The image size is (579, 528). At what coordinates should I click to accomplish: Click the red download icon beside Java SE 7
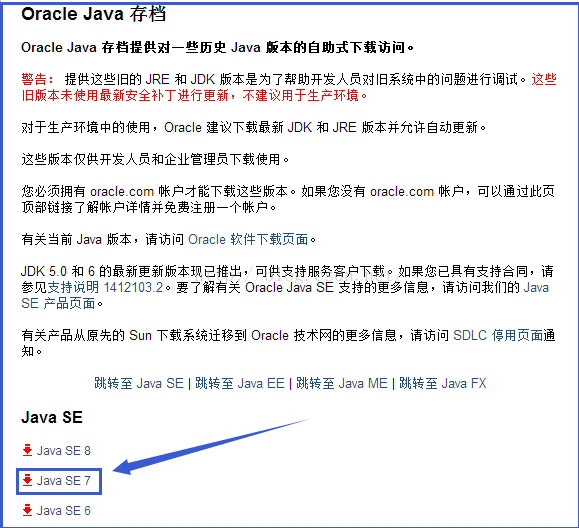[x=27, y=480]
